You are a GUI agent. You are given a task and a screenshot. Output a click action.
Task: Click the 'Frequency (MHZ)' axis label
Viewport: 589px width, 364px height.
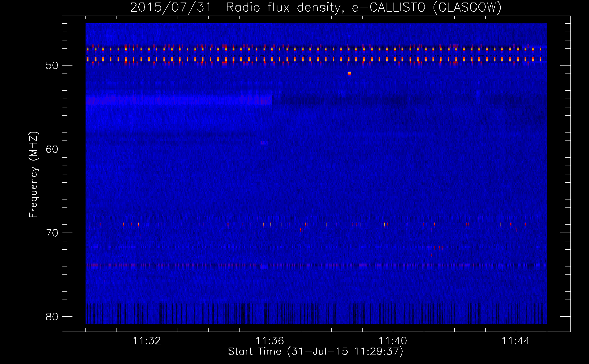[x=33, y=175]
